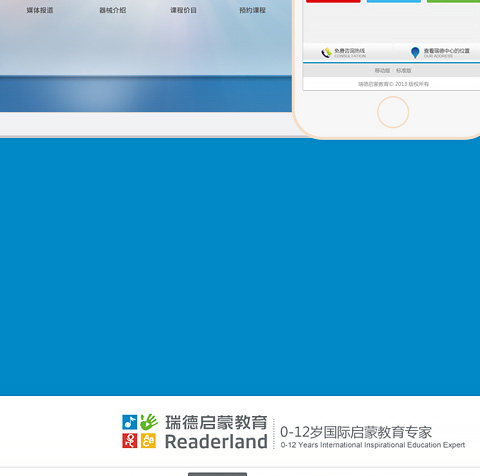480x476 pixels.
Task: Switch to the 移动版 mobile version
Action: [x=382, y=71]
